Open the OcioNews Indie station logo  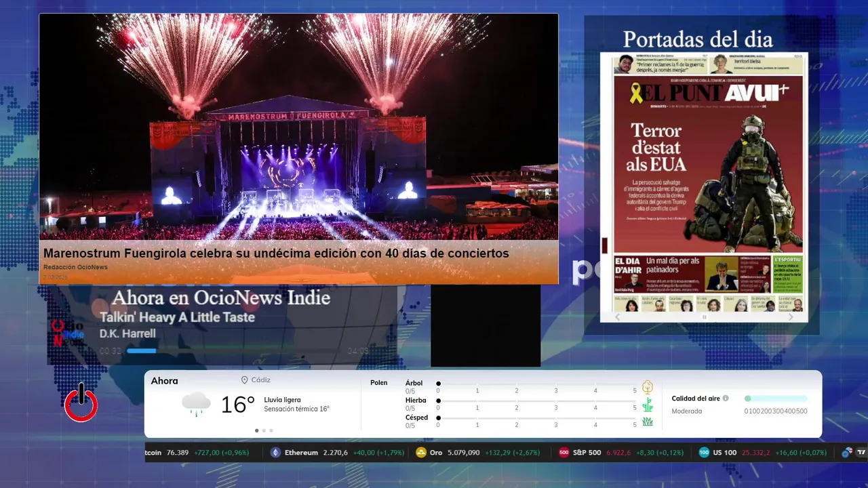68,333
